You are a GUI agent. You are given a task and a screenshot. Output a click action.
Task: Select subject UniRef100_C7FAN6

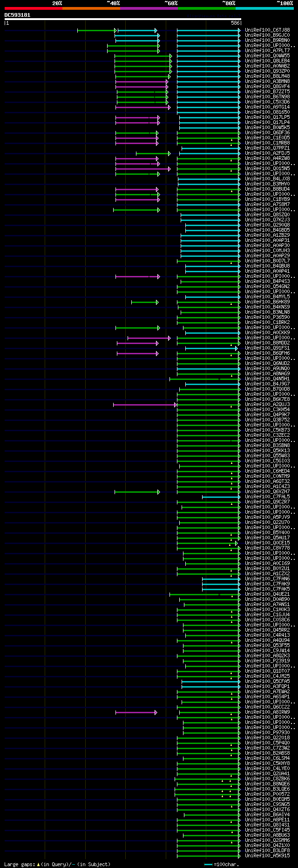267,579
